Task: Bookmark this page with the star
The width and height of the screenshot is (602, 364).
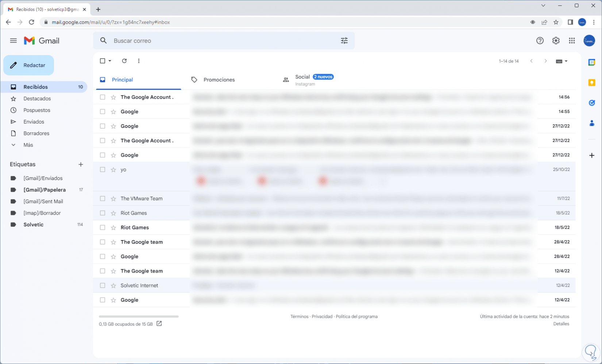Action: (x=556, y=22)
